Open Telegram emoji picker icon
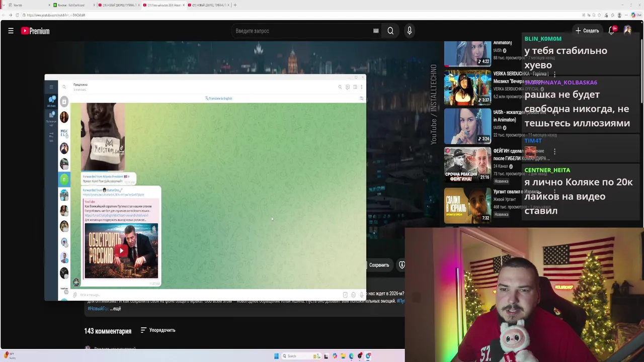Image resolution: width=644 pixels, height=362 pixels. [x=353, y=295]
